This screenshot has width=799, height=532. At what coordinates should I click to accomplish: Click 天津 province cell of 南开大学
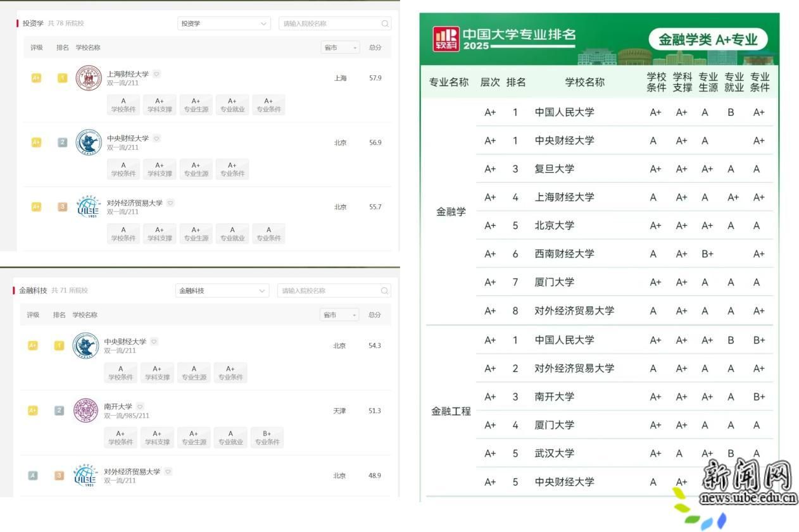tap(339, 411)
